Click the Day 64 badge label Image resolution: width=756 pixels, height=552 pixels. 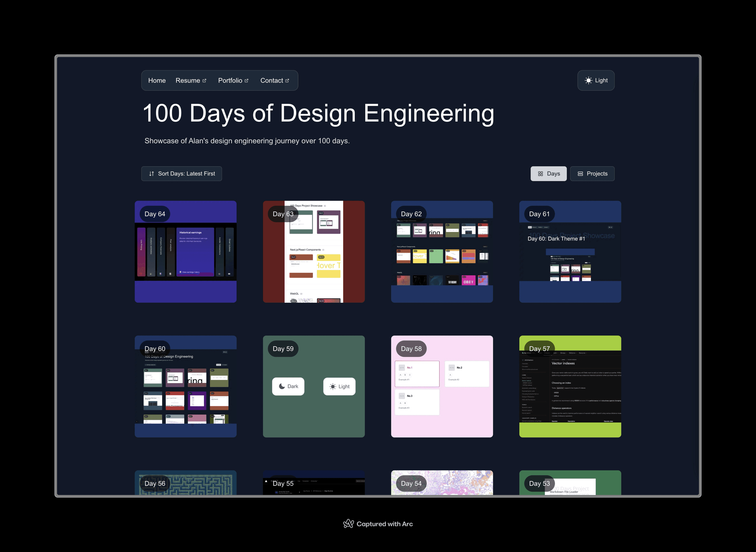155,214
